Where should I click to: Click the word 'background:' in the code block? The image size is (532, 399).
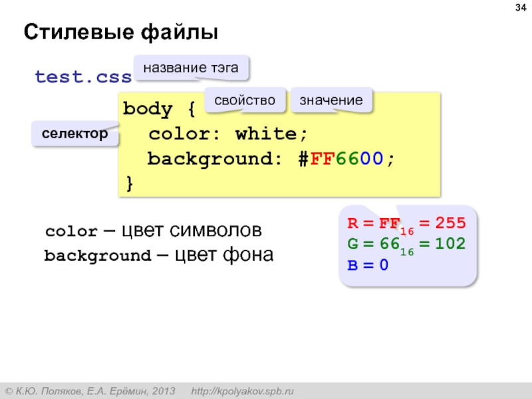215,159
